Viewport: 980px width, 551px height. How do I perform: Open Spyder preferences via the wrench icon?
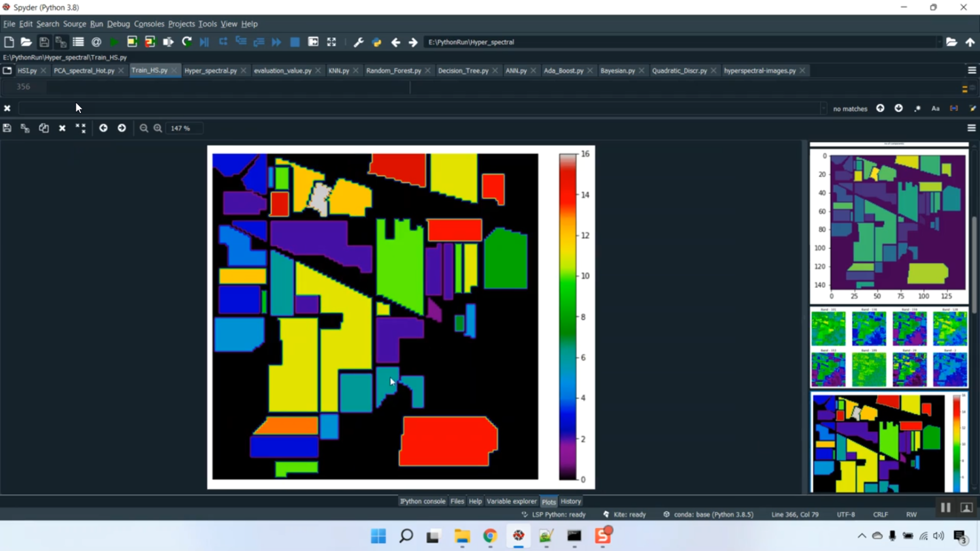pyautogui.click(x=358, y=42)
